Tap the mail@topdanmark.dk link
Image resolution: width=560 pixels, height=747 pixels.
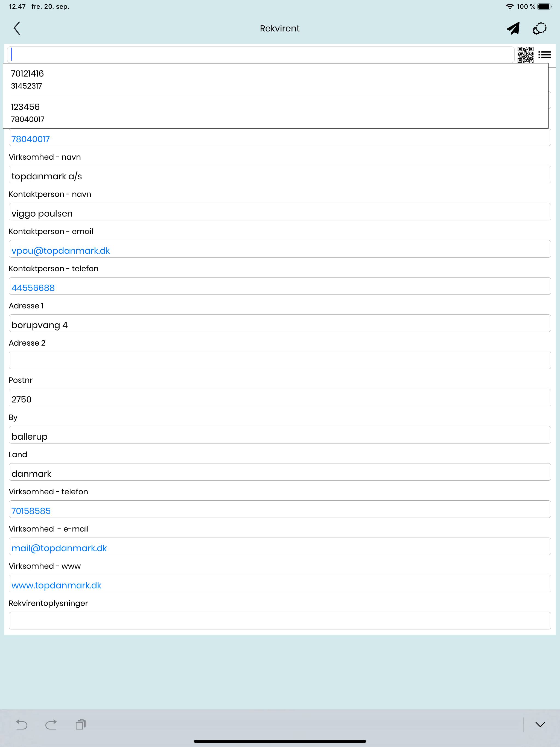pyautogui.click(x=59, y=548)
